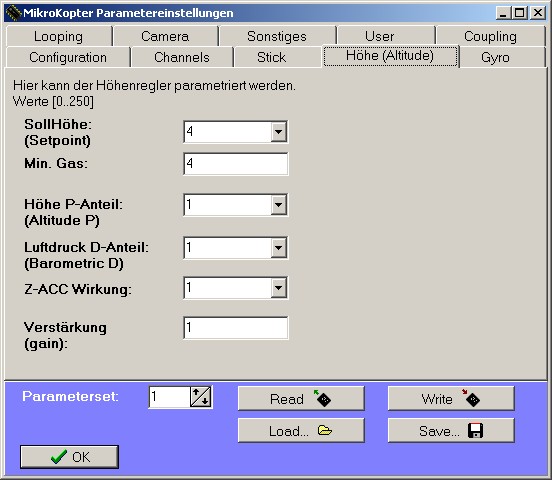552x480 pixels.
Task: Click the read-from-board chip icon
Action: coord(322,398)
